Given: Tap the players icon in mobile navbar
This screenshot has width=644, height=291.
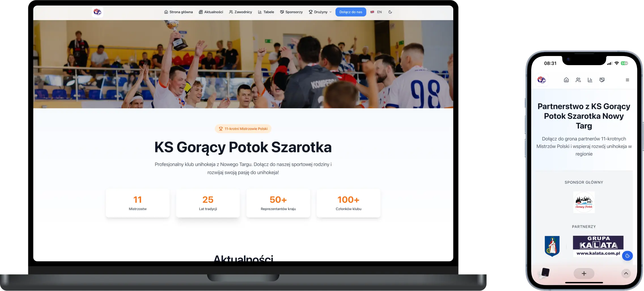Looking at the screenshot, I should (578, 80).
